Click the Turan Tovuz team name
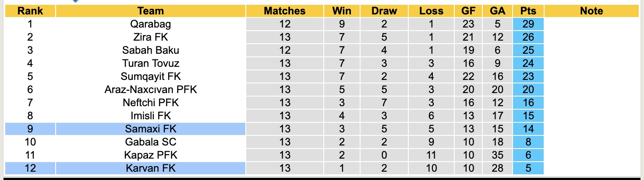This screenshot has height=180, width=644. point(150,64)
